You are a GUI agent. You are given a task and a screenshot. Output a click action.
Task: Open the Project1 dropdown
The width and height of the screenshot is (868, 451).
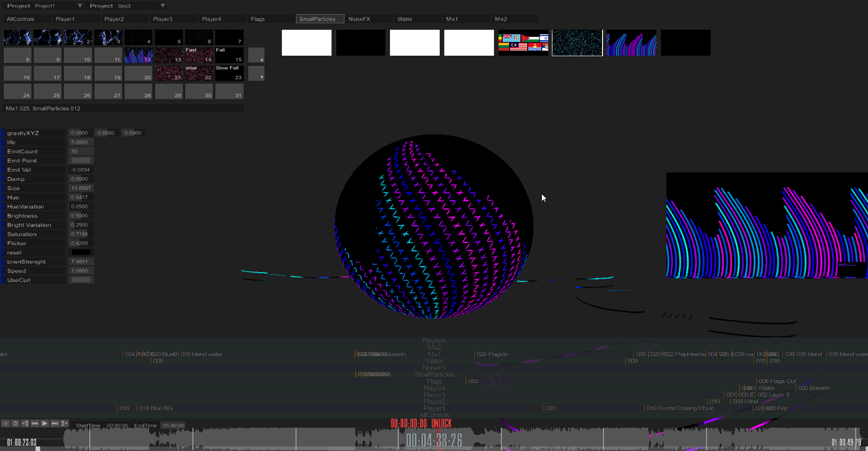[x=58, y=6]
